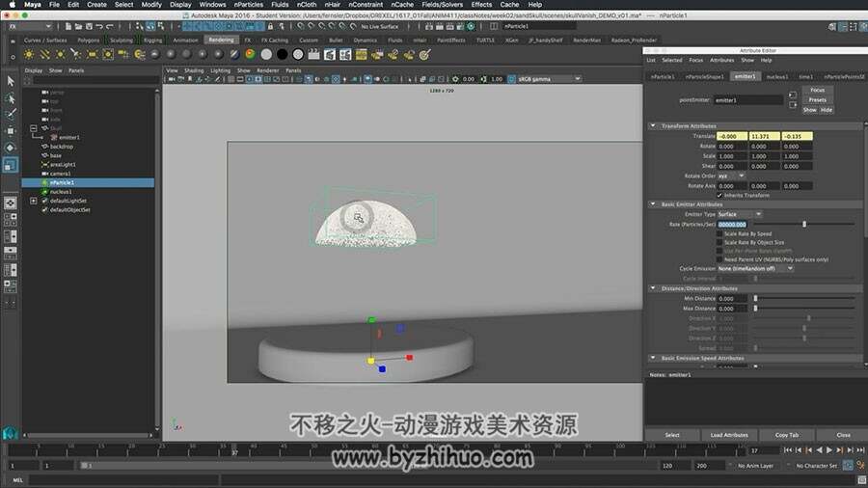Pick the Paint selection tool
Image resolution: width=868 pixels, height=488 pixels.
pos(10,115)
